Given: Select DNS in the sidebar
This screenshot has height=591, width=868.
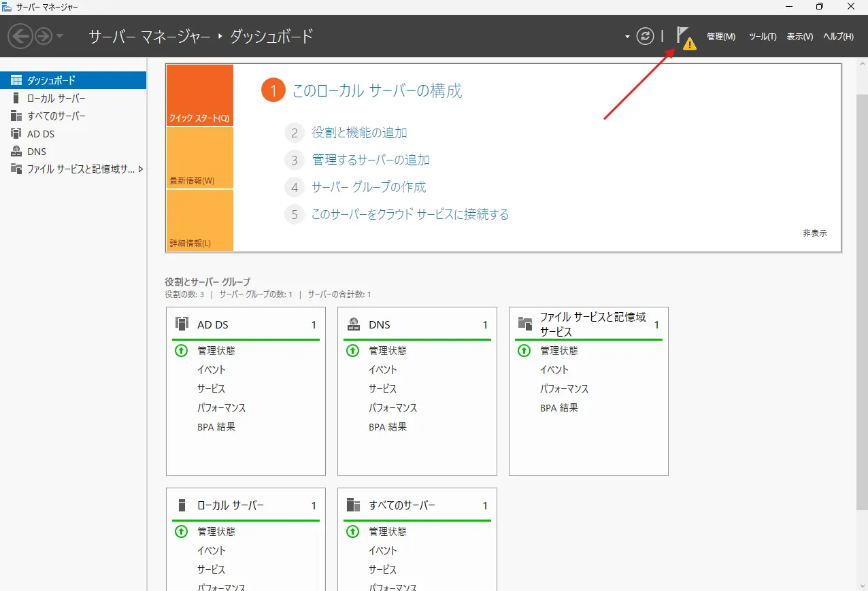Looking at the screenshot, I should (73, 152).
